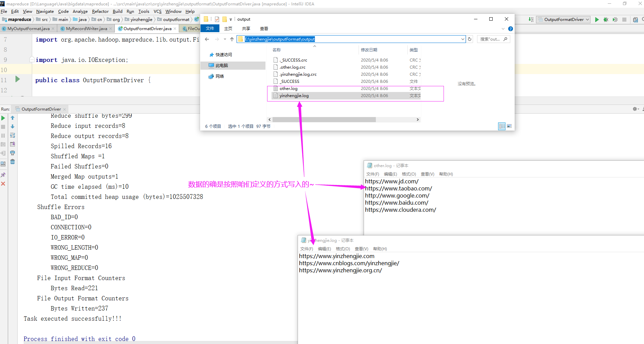Click the Debug bug icon in toolbar
This screenshot has height=344, width=644.
[606, 20]
